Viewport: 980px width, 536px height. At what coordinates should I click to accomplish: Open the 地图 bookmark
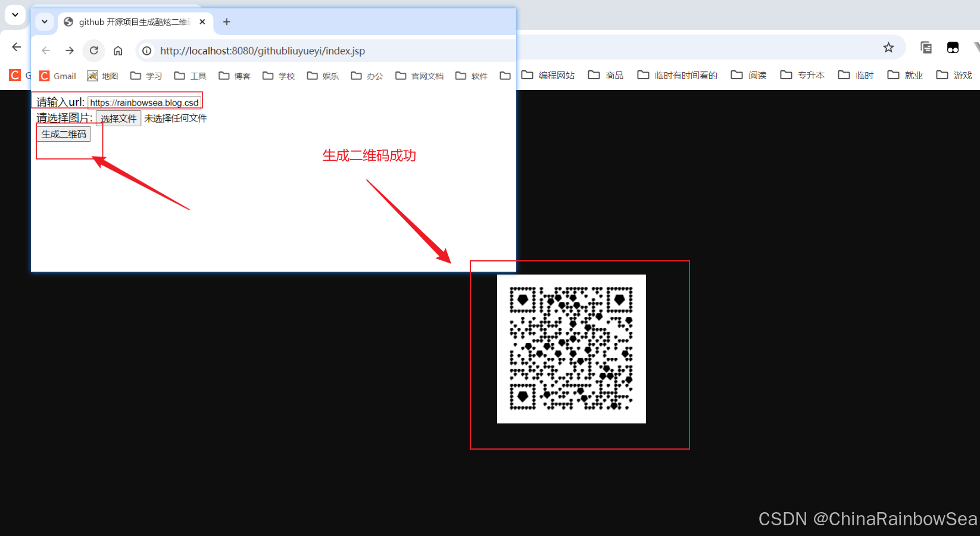[x=102, y=76]
